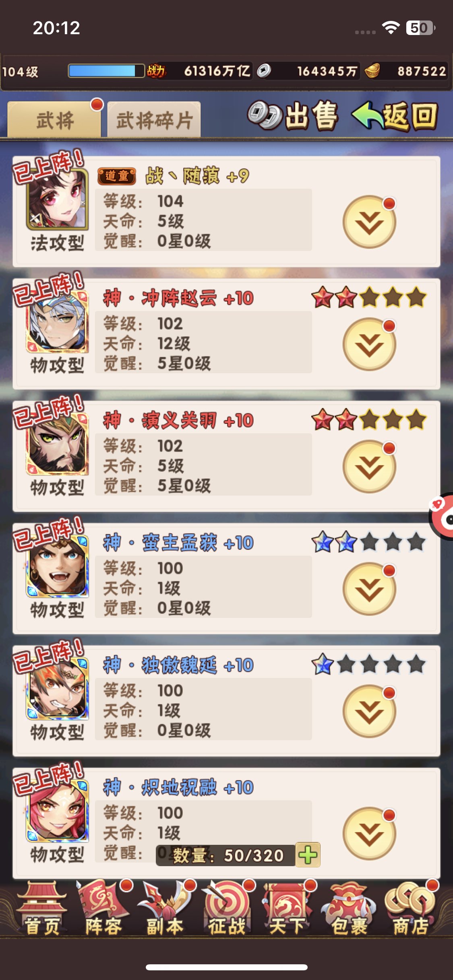Tap the 出售 sell button
This screenshot has height=980, width=453.
(293, 116)
